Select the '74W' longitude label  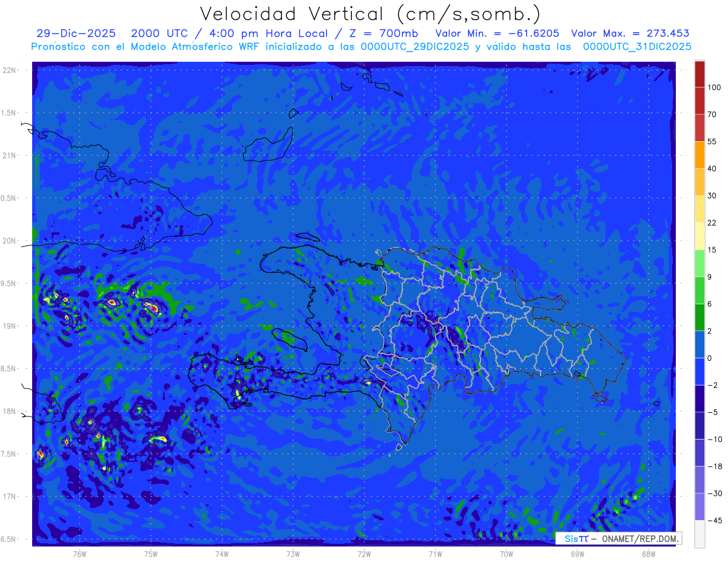pyautogui.click(x=222, y=554)
